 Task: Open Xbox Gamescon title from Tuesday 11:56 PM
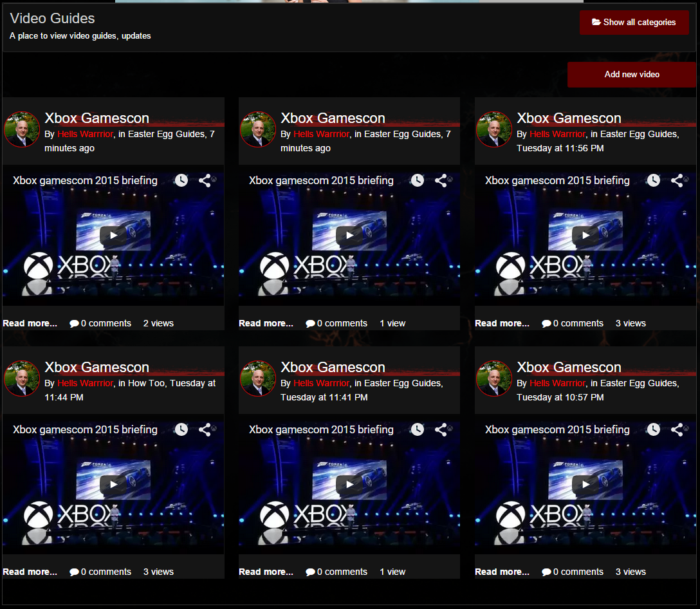click(x=569, y=118)
